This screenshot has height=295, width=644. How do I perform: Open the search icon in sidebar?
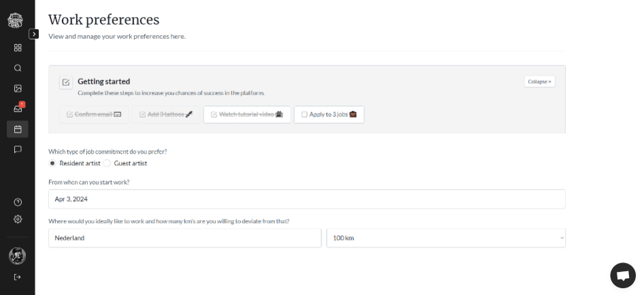[18, 68]
